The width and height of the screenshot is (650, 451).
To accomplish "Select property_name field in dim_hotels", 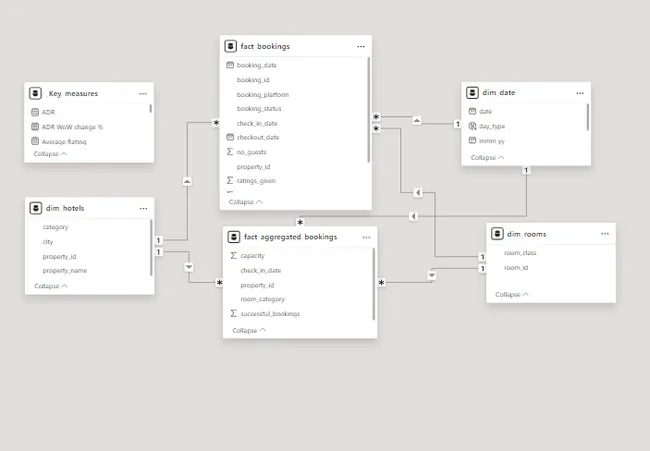I will pyautogui.click(x=65, y=270).
